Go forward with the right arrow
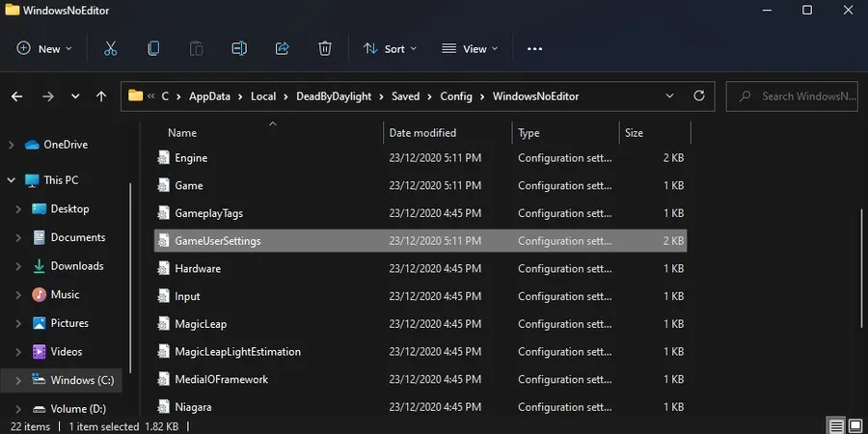The width and height of the screenshot is (868, 434). coord(48,96)
